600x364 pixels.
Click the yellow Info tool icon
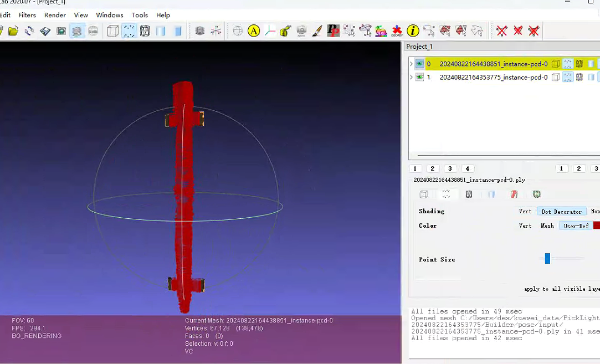tap(413, 31)
